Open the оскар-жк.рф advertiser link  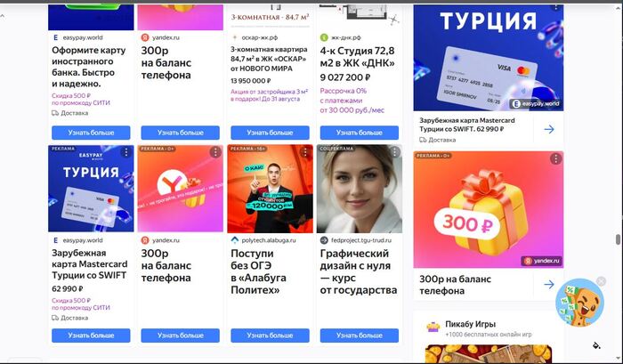[255, 37]
